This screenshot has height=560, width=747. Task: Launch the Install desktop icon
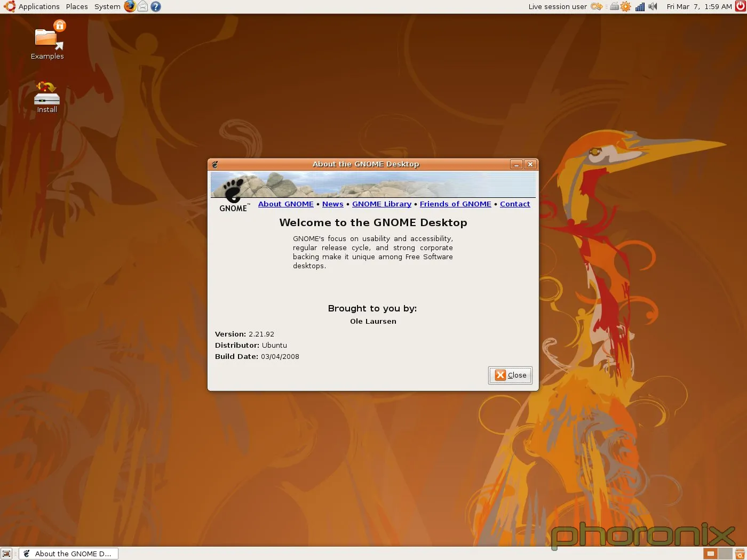click(47, 97)
